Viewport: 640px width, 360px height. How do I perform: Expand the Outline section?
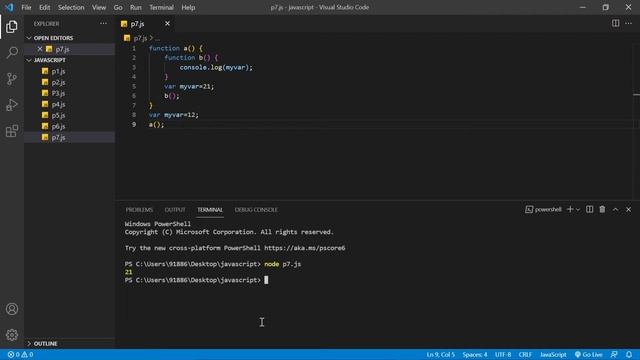[45, 344]
